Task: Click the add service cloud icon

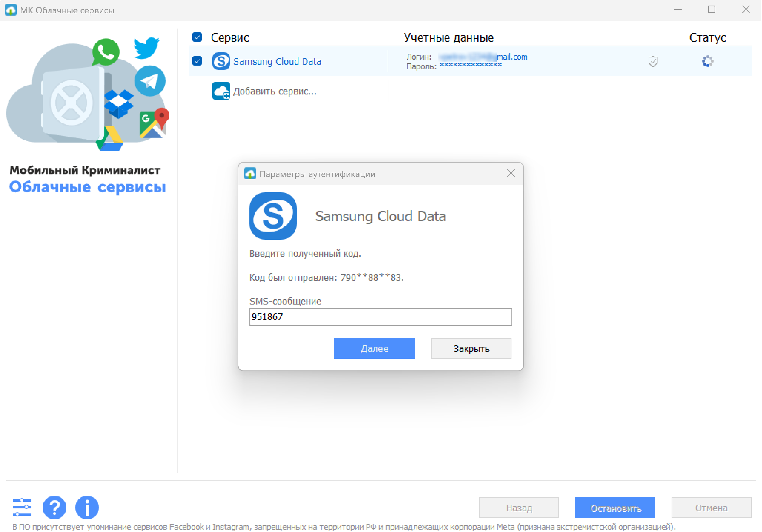Action: tap(221, 91)
